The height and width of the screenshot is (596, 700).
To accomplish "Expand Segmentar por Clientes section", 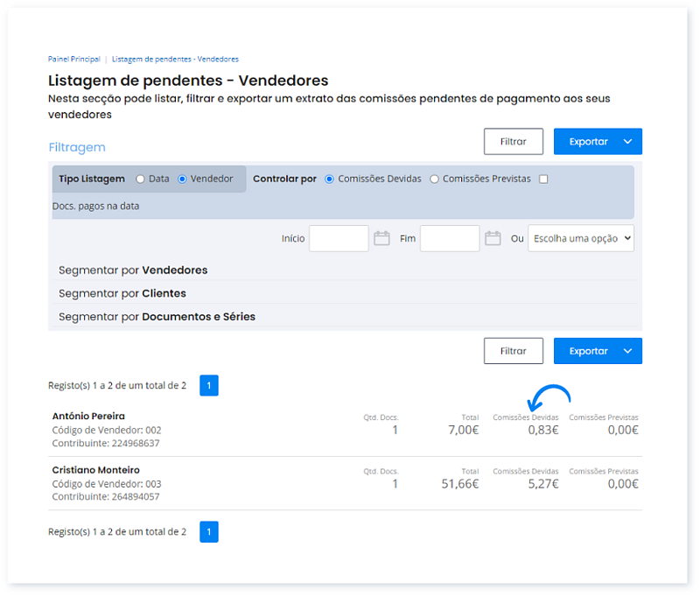I will [x=122, y=293].
